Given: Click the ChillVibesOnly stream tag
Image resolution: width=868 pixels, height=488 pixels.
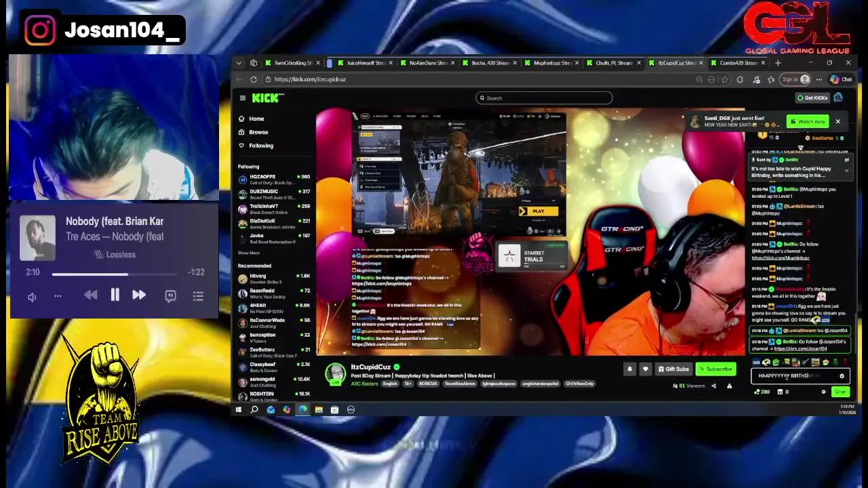Looking at the screenshot, I should pyautogui.click(x=579, y=384).
